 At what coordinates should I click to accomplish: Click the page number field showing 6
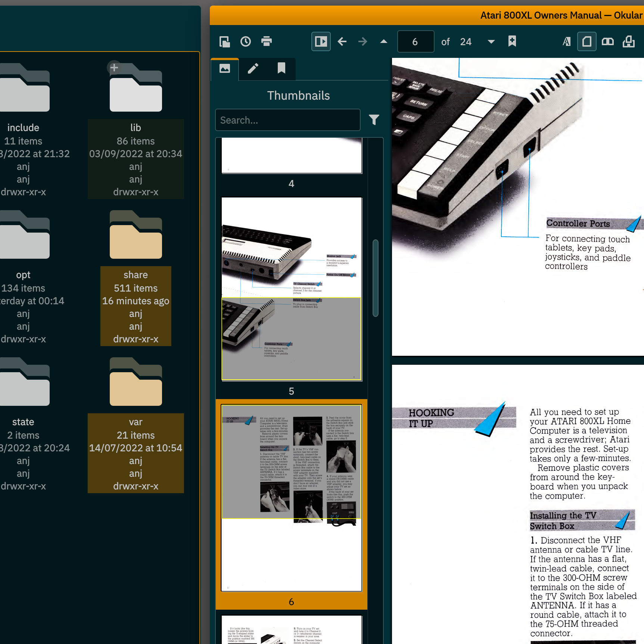click(416, 41)
